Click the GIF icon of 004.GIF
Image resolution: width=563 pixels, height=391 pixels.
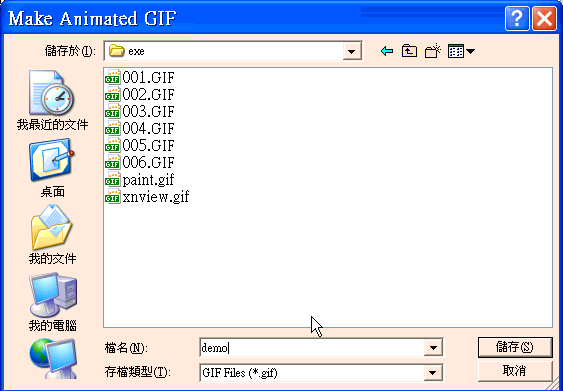(x=112, y=129)
